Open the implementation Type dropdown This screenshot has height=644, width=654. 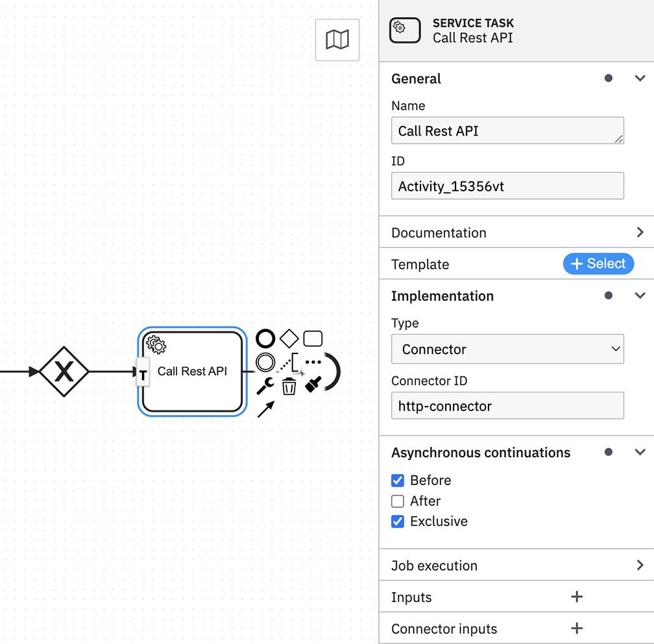(507, 350)
